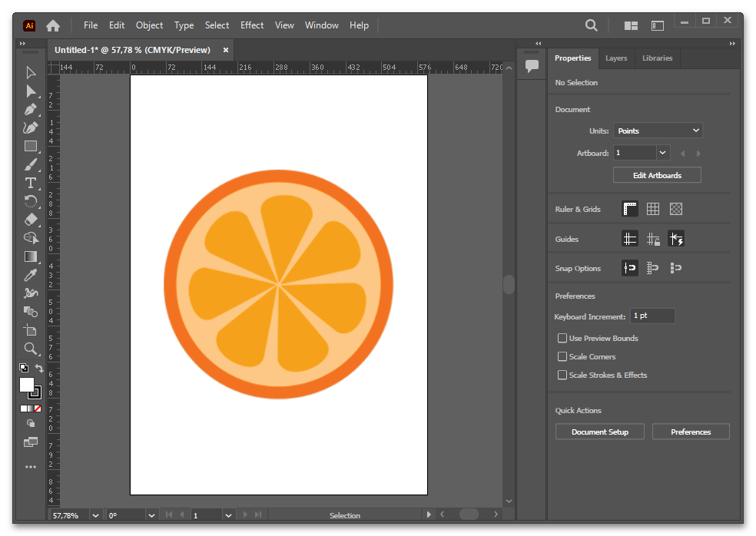The width and height of the screenshot is (756, 536).
Task: Show the transparency grid
Action: 676,209
